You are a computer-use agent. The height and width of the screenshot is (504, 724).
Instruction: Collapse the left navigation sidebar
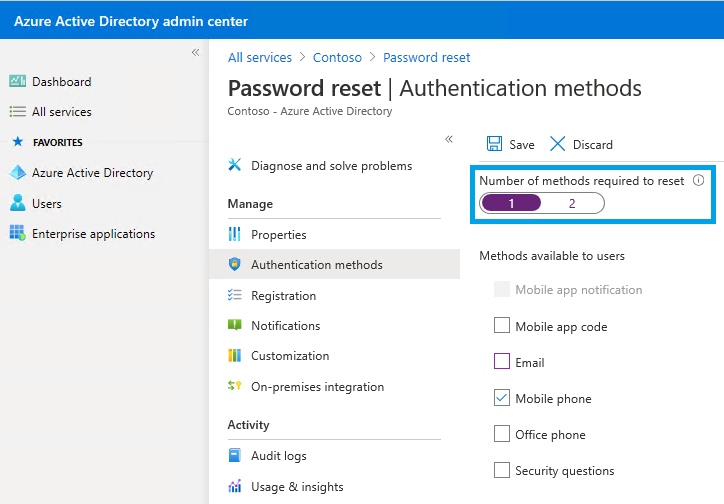pyautogui.click(x=195, y=52)
